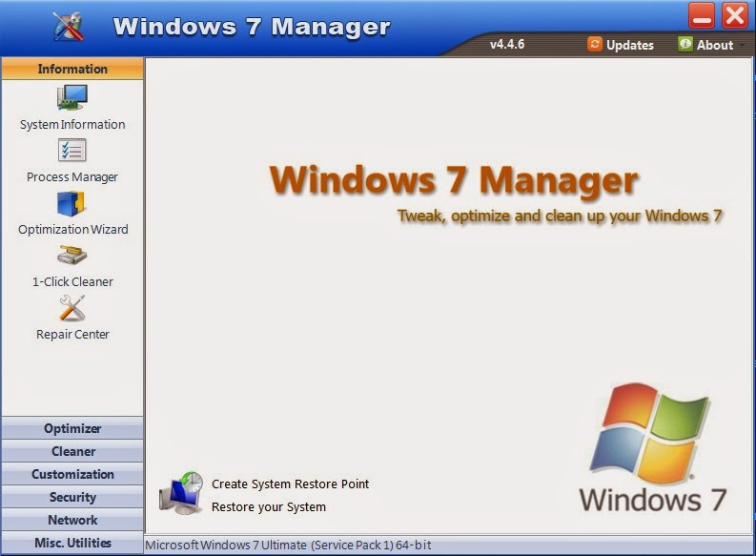Screen dimensions: 756x556
Task: Open the Misc. Utilities section
Action: (72, 543)
